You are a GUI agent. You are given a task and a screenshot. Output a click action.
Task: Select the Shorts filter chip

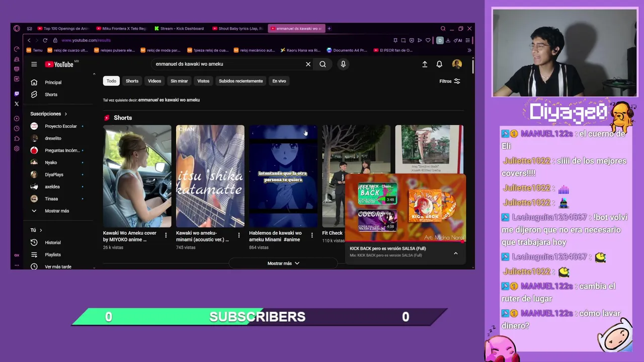[x=132, y=81]
